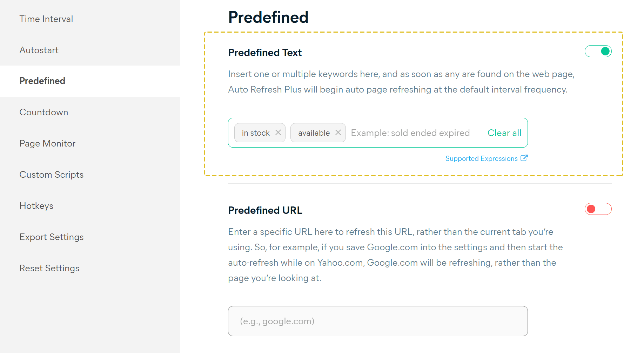The image size is (644, 353).
Task: Click the Predefined page heading
Action: (x=268, y=16)
